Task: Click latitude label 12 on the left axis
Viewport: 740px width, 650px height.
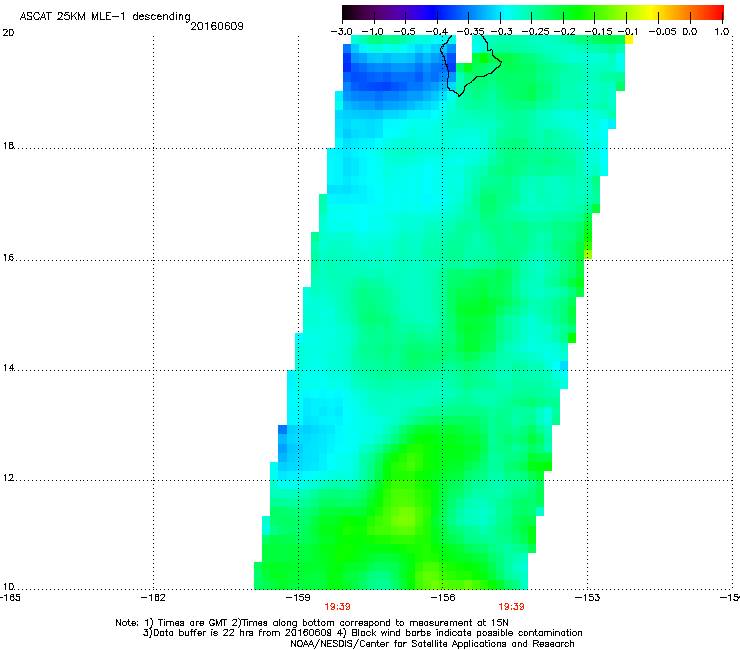Action: click(8, 478)
